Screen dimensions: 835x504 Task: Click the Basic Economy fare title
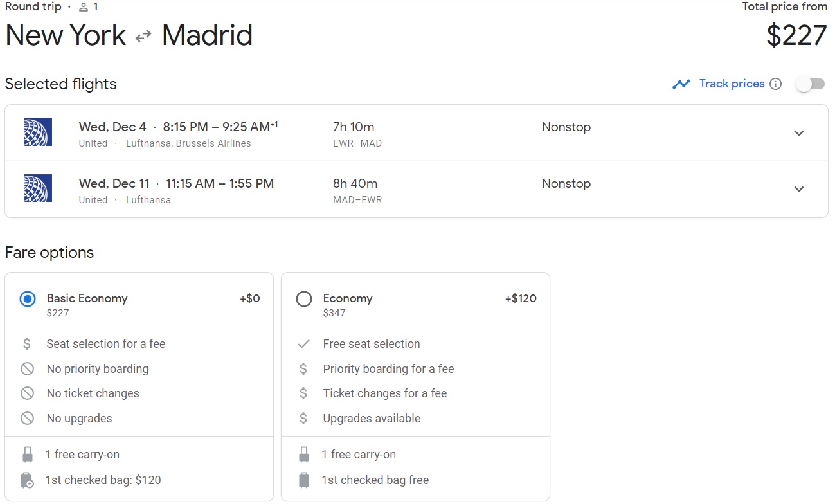tap(87, 298)
